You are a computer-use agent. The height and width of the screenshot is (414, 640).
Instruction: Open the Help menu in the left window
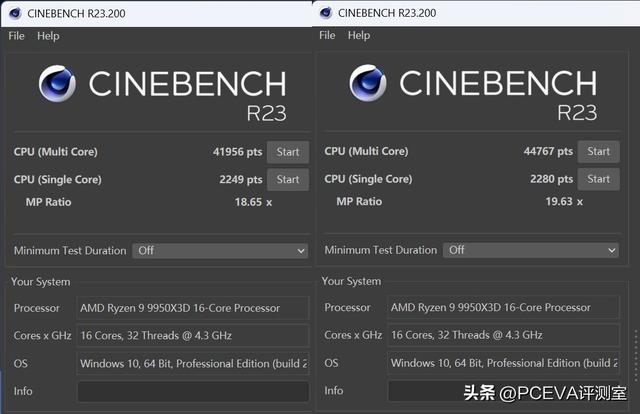tap(48, 36)
